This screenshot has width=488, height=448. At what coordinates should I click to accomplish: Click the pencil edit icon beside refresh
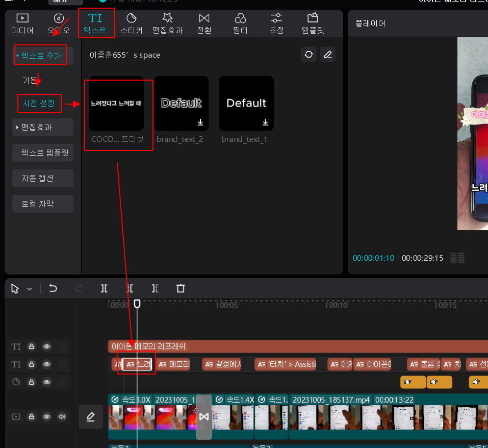(328, 55)
